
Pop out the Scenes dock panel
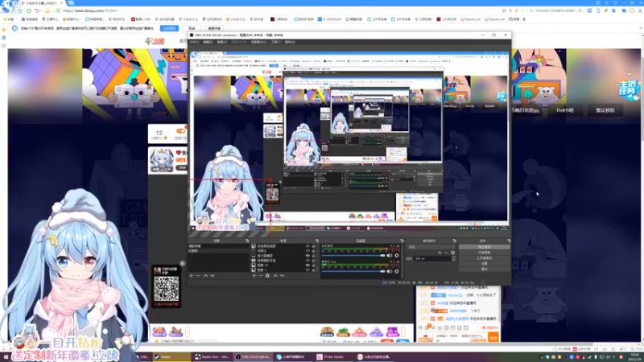point(247,241)
